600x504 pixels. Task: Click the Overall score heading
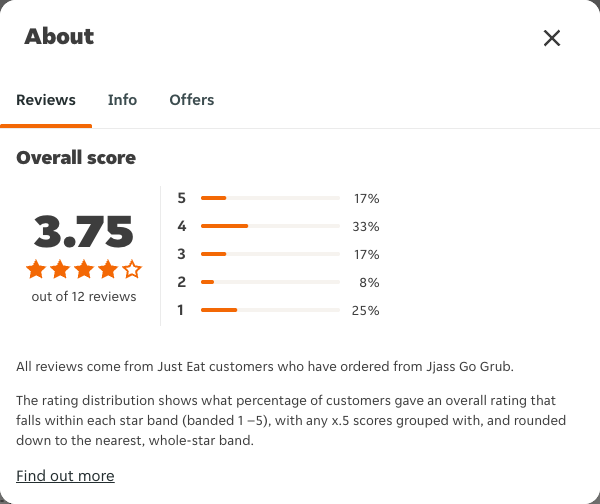(x=76, y=158)
